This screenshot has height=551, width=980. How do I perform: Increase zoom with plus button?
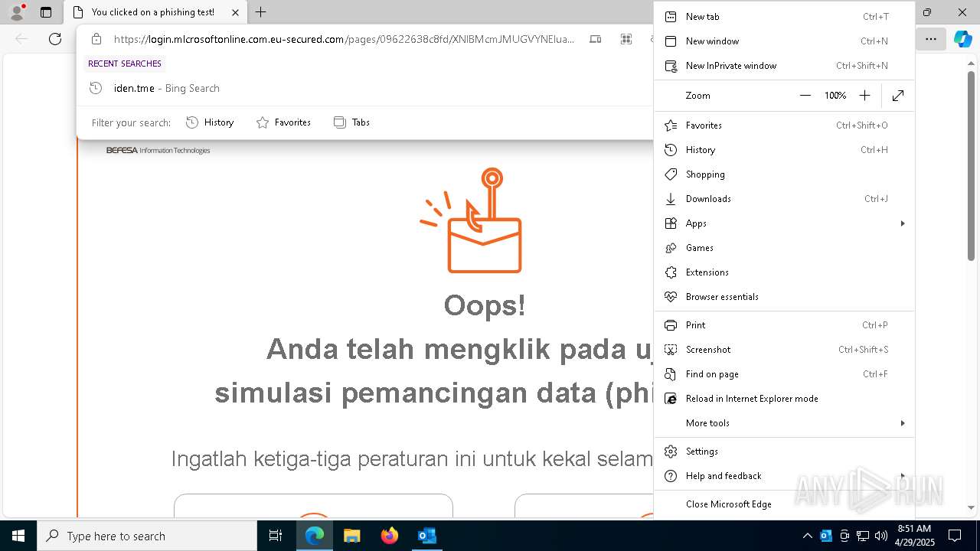click(x=864, y=96)
